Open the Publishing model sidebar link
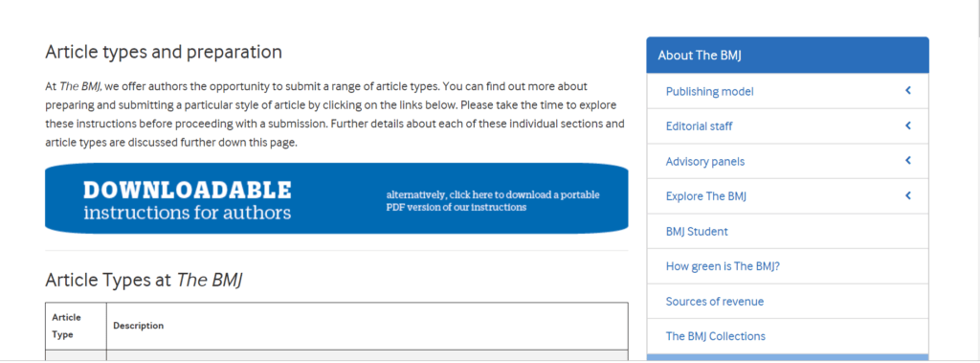 (x=709, y=91)
